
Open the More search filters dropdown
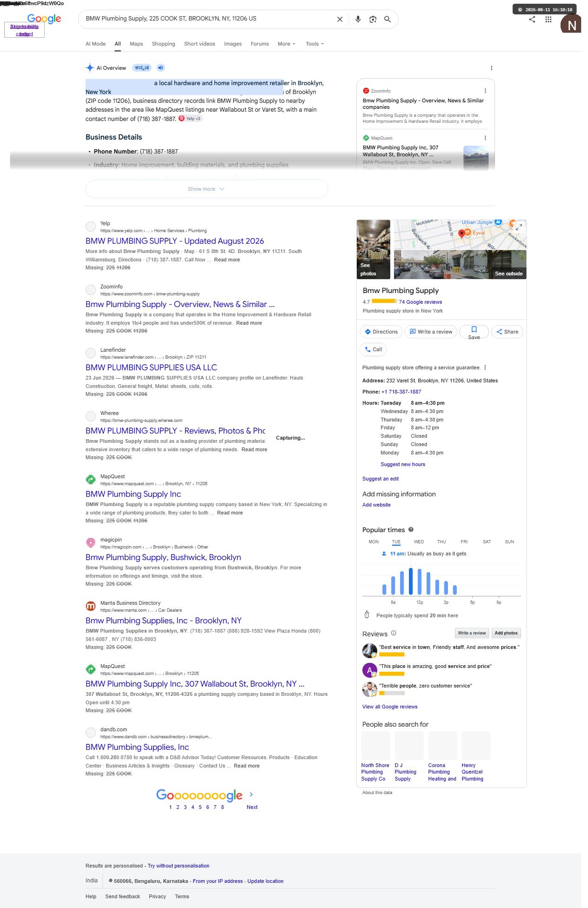tap(286, 44)
